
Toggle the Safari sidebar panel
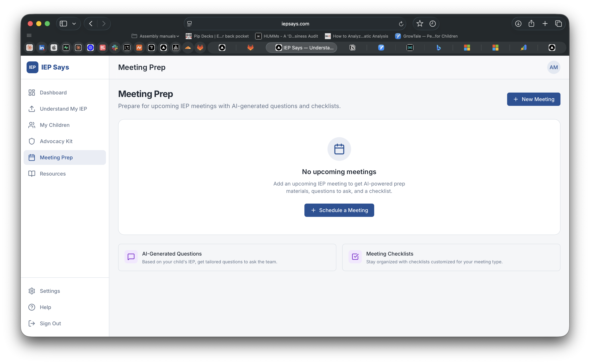[63, 24]
